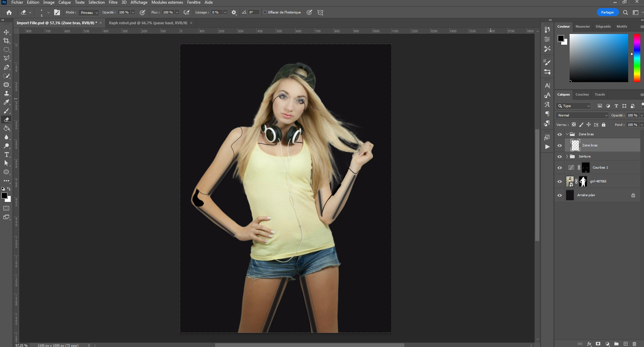
Task: Select the Move tool
Action: [x=6, y=32]
